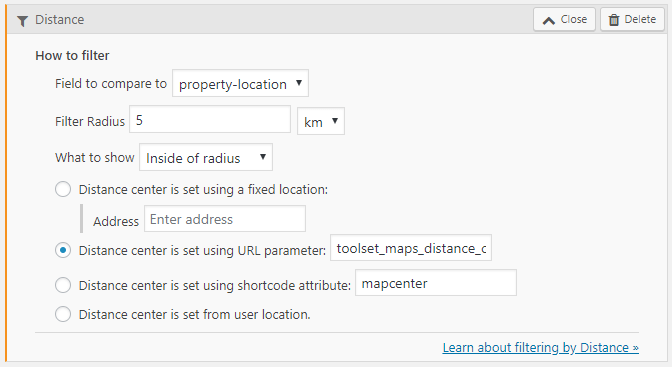Click the dropdown arrow of km selector

(x=335, y=121)
